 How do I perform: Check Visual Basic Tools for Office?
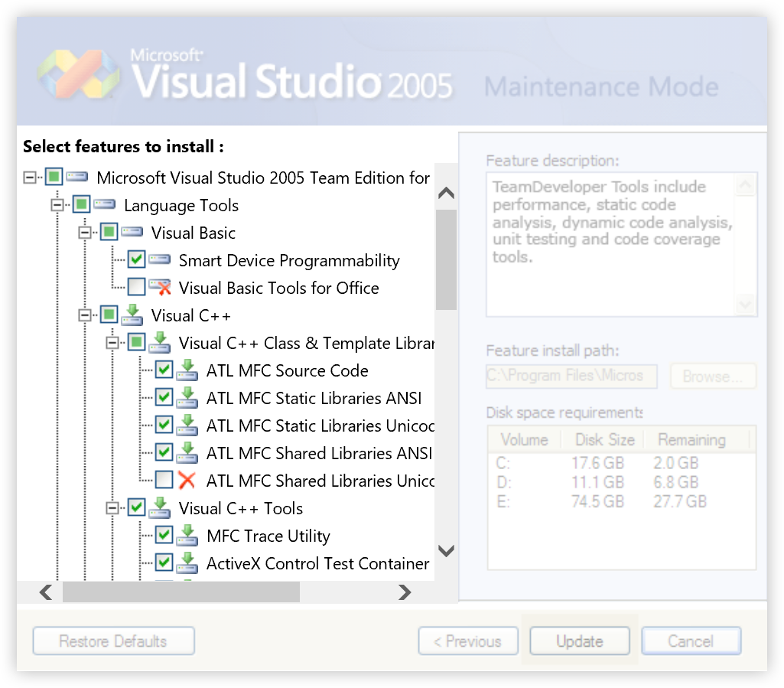coord(136,287)
